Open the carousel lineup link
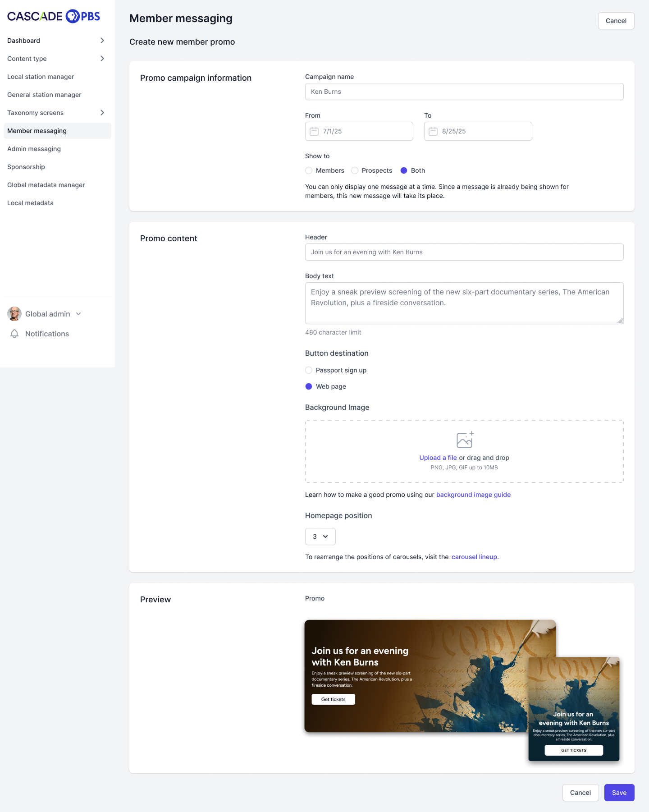The width and height of the screenshot is (649, 812). tap(475, 557)
